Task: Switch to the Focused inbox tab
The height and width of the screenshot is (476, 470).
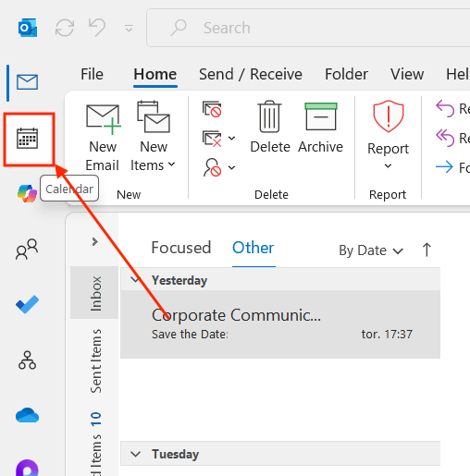Action: click(181, 248)
